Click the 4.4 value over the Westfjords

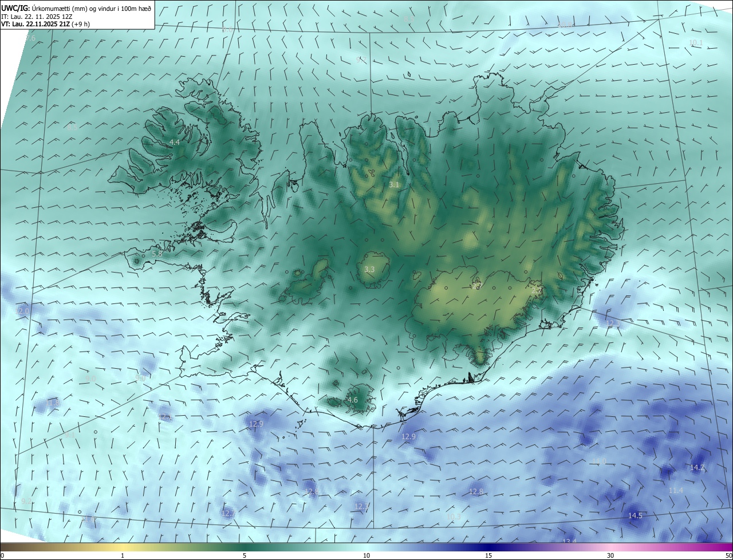175,142
